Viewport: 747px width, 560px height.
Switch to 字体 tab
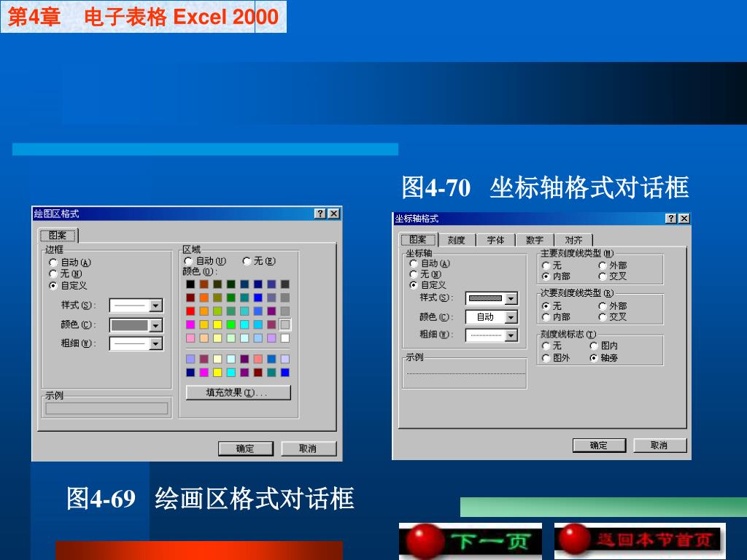(x=495, y=240)
